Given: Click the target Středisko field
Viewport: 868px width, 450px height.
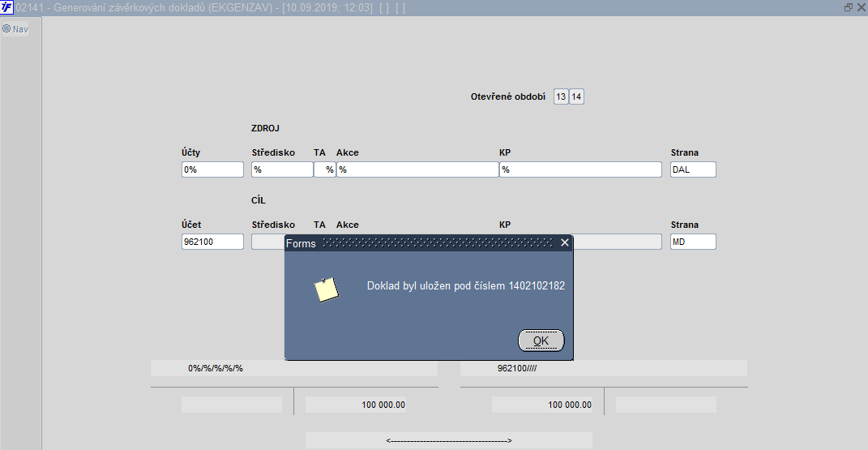Looking at the screenshot, I should 268,242.
